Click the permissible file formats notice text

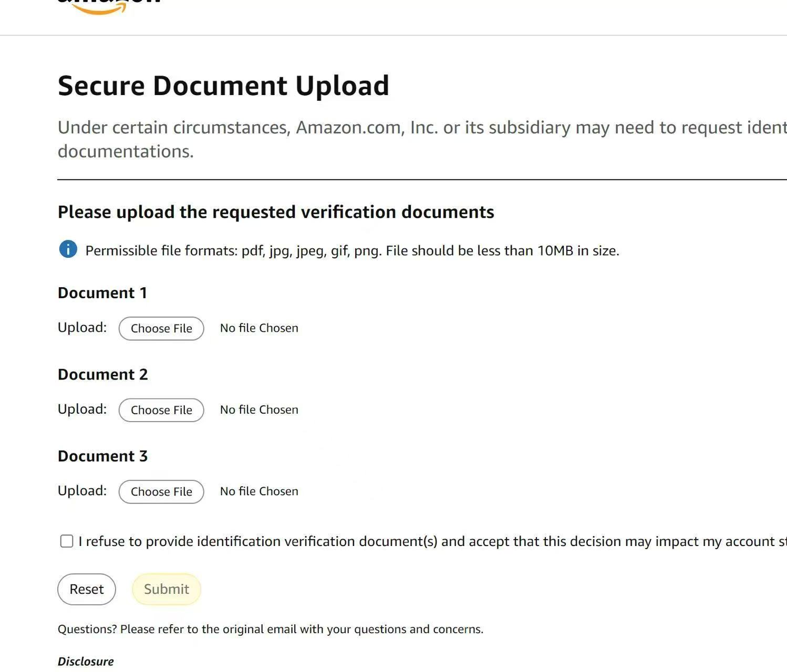[352, 251]
